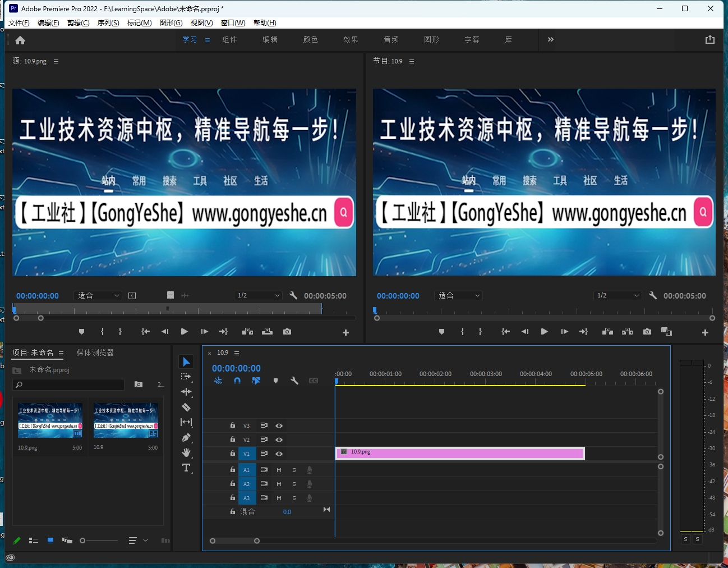Open timeline display settings wrench icon
Screen dimensions: 728x568
point(294,381)
